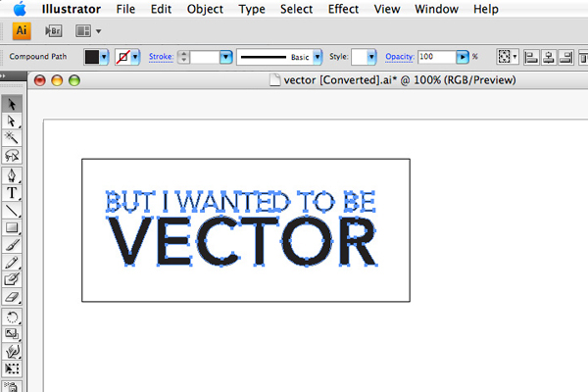The image size is (588, 392).
Task: Click horizontal align right icon
Action: tap(565, 57)
